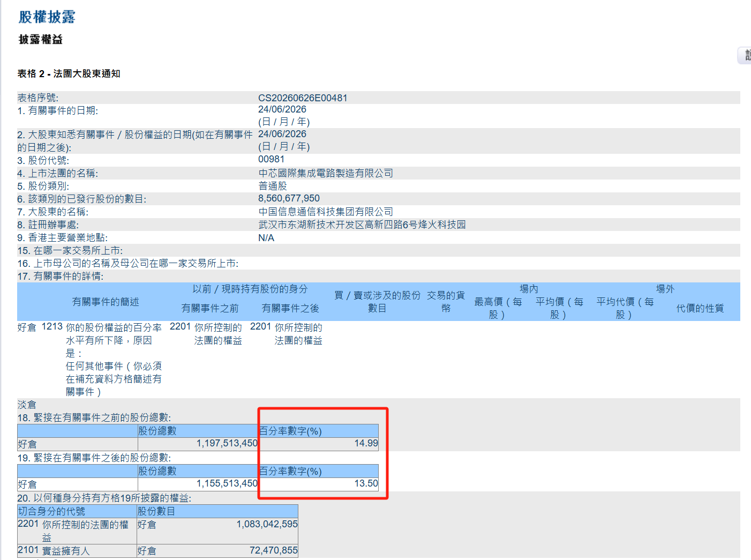
Task: Click header 最高價 ( 每股 )
Action: pyautogui.click(x=498, y=308)
